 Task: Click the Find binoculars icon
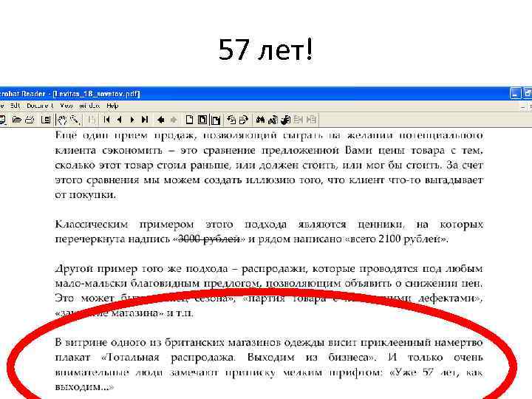tap(260, 120)
